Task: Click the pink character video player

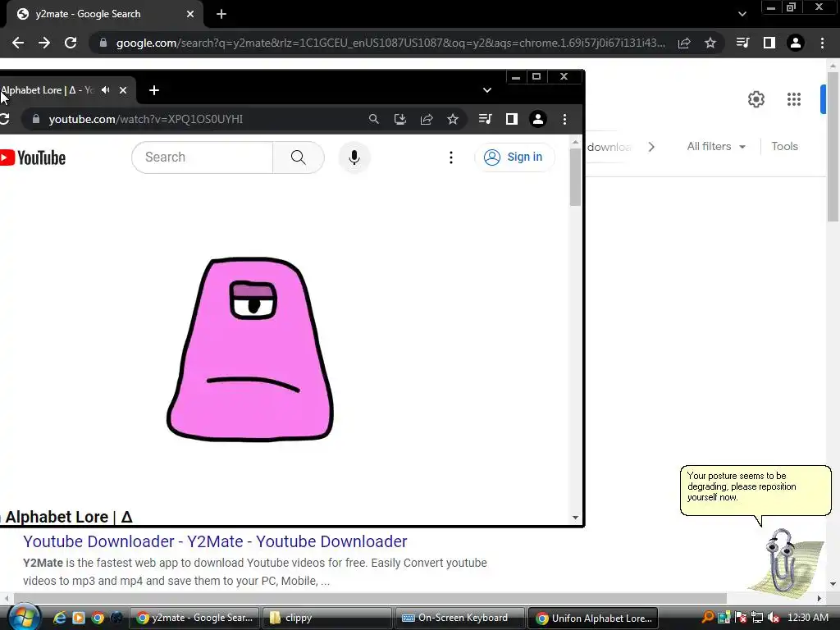Action: pos(250,349)
